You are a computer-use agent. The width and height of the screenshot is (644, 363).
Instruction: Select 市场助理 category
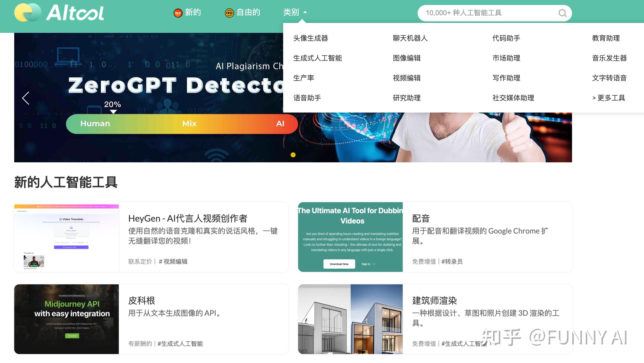click(x=506, y=58)
